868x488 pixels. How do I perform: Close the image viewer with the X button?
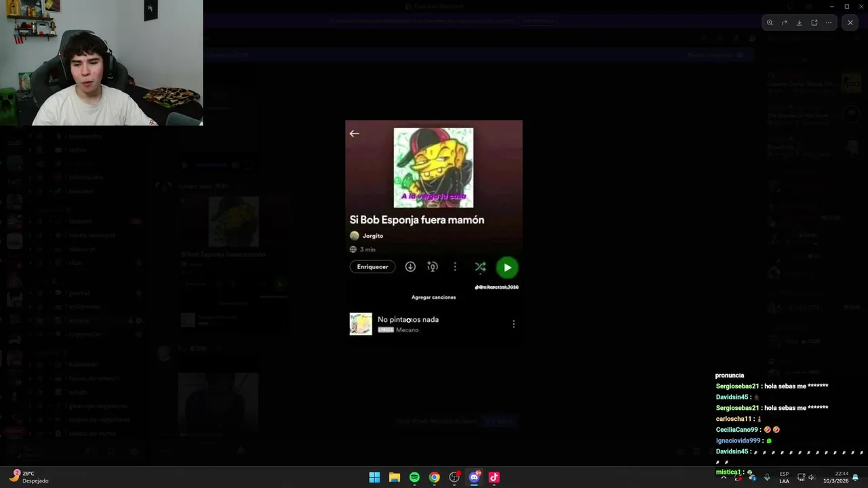click(x=850, y=22)
